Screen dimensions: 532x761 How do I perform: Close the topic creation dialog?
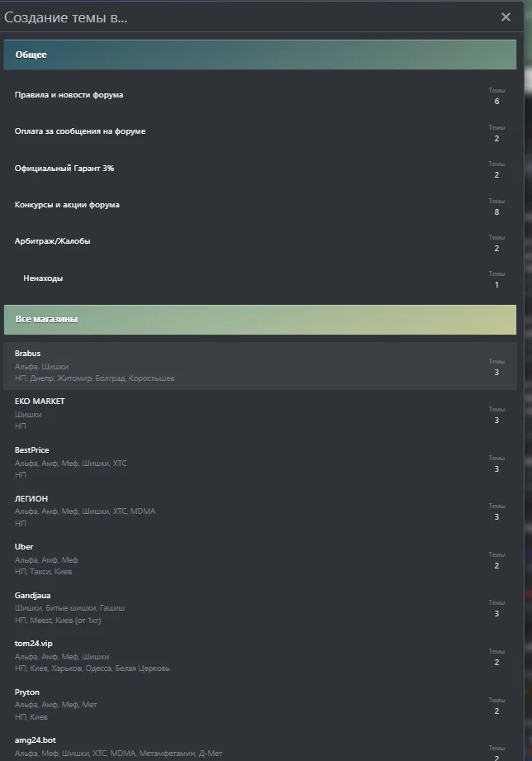pyautogui.click(x=506, y=17)
